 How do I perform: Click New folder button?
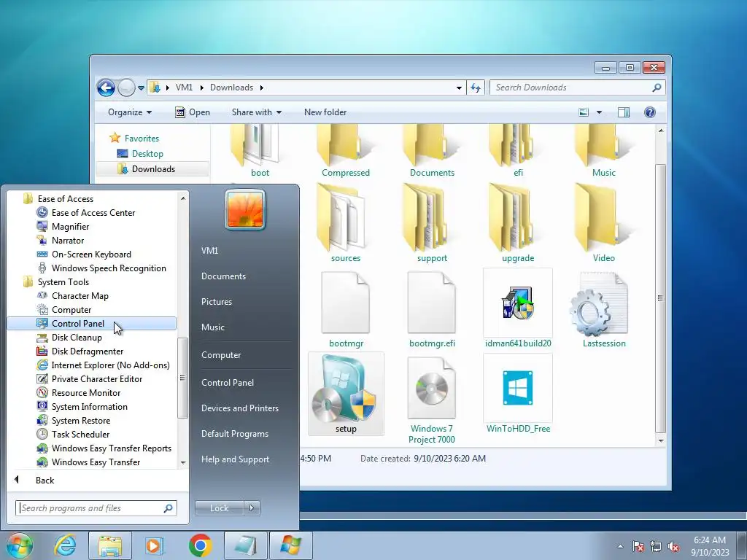325,112
